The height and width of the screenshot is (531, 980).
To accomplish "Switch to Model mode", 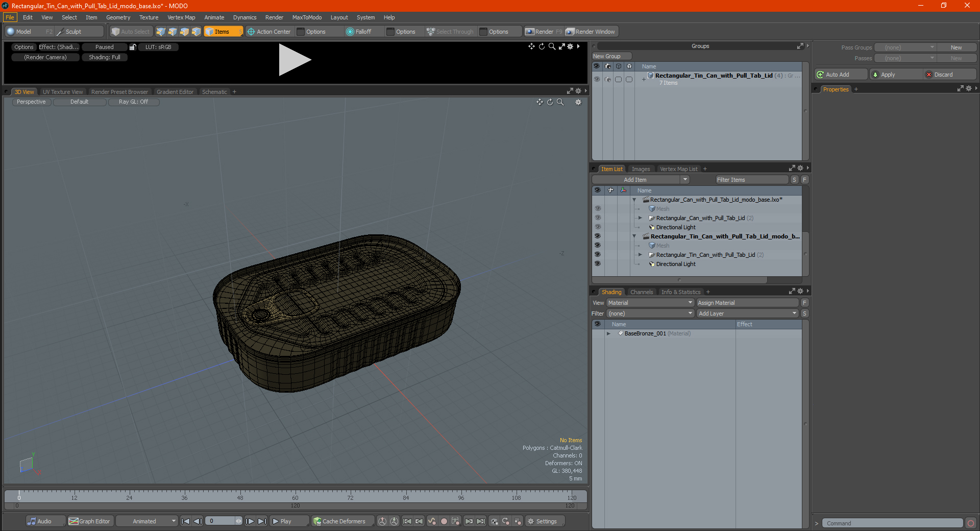I will point(29,32).
